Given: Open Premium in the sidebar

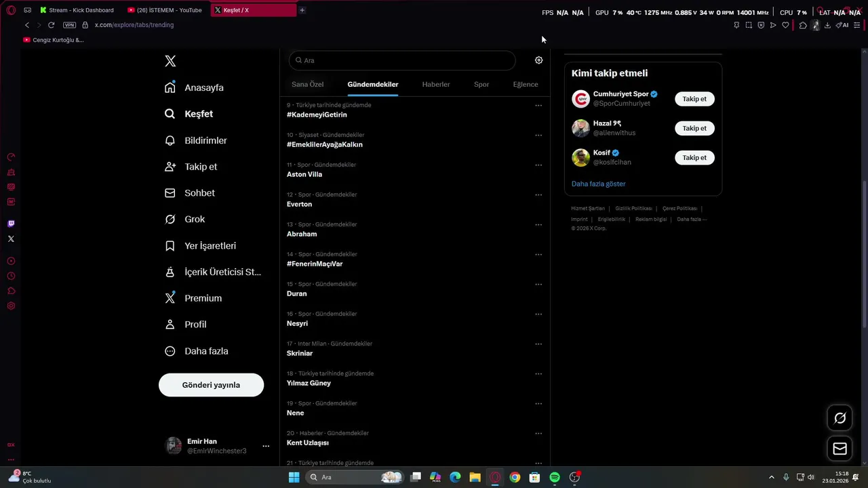Looking at the screenshot, I should tap(194, 298).
